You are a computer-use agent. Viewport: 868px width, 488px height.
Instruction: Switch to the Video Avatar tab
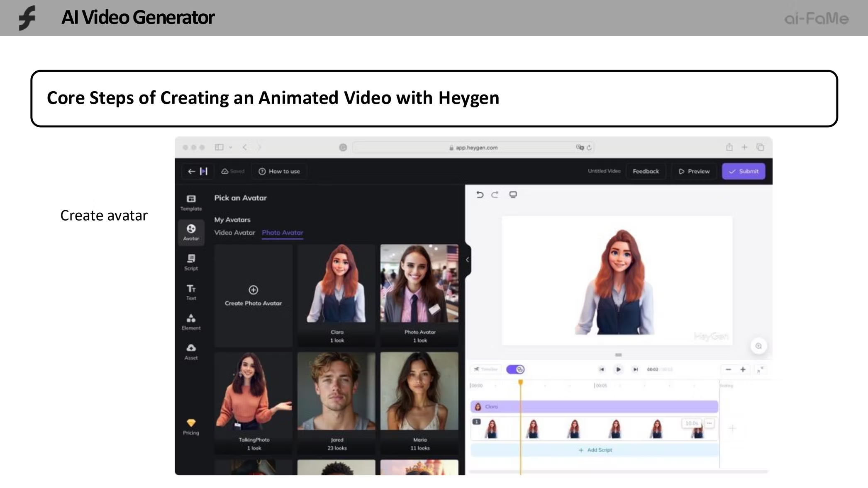234,233
